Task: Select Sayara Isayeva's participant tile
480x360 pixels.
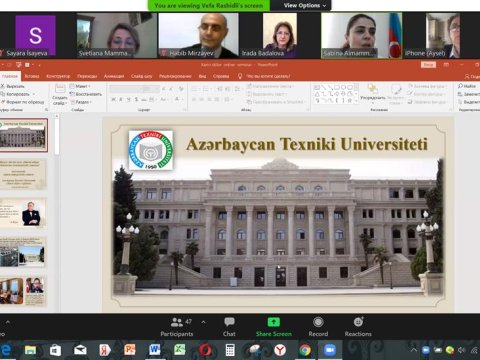Action: (35, 35)
